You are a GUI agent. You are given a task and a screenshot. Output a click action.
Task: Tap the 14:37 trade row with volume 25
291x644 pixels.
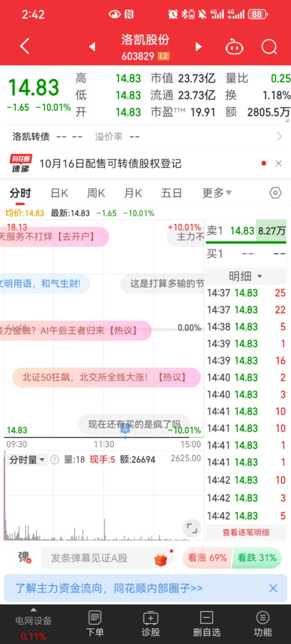[x=246, y=293]
